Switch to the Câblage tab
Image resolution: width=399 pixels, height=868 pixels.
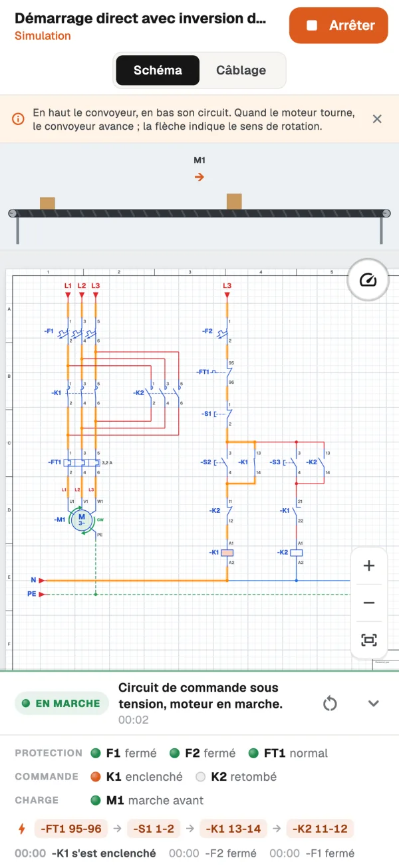click(241, 70)
